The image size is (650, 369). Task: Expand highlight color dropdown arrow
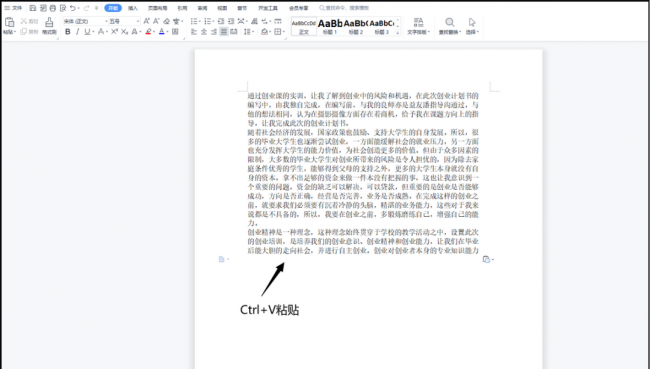coord(154,32)
